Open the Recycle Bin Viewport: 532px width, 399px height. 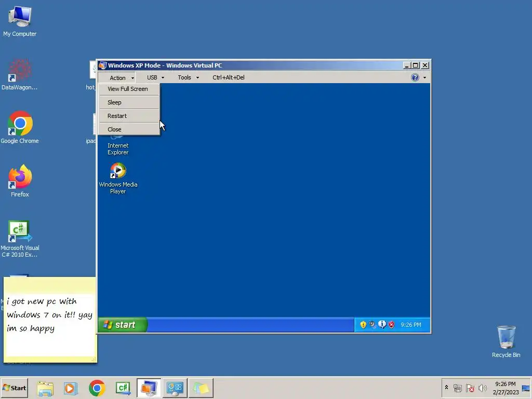tap(506, 342)
